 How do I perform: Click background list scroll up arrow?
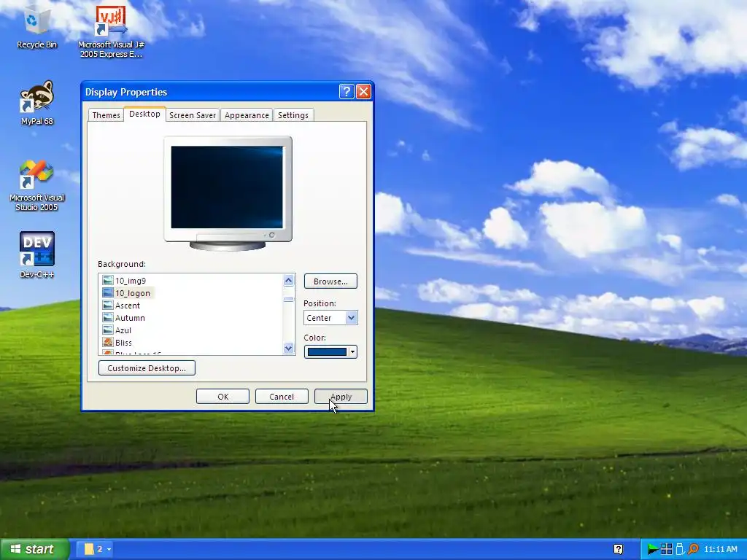288,281
